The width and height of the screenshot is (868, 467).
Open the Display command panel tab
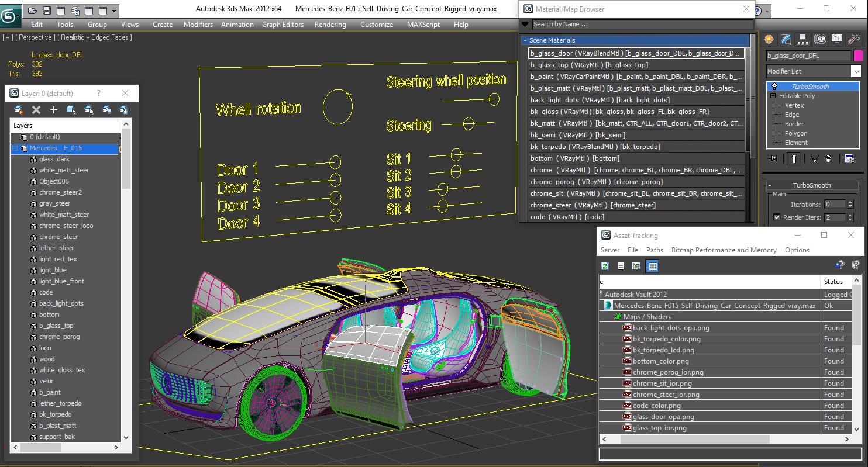point(837,39)
